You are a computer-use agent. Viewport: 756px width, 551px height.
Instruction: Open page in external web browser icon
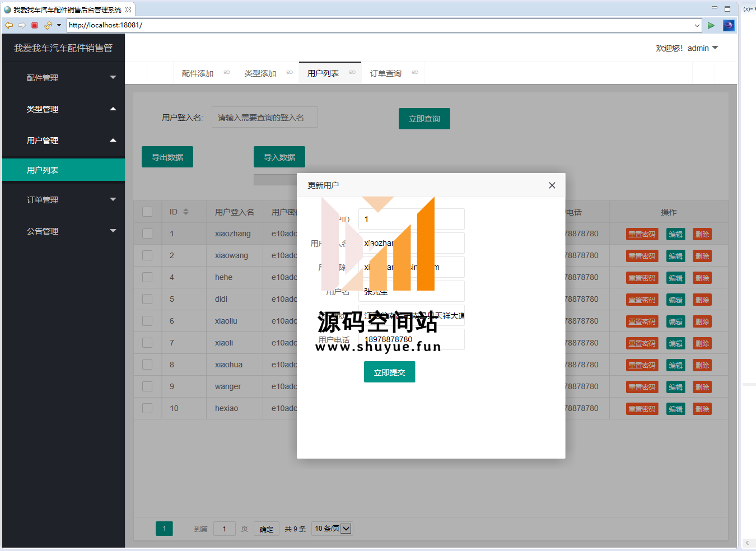click(x=729, y=25)
